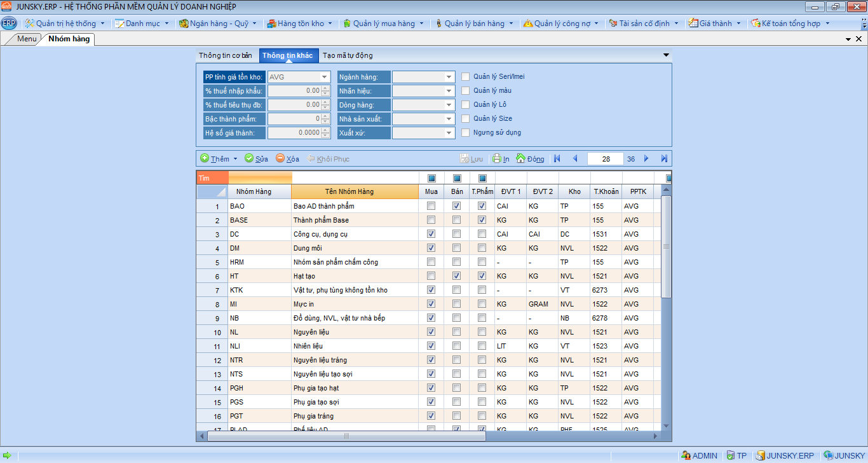
Task: Click the green Thêm add icon
Action: pyautogui.click(x=205, y=158)
